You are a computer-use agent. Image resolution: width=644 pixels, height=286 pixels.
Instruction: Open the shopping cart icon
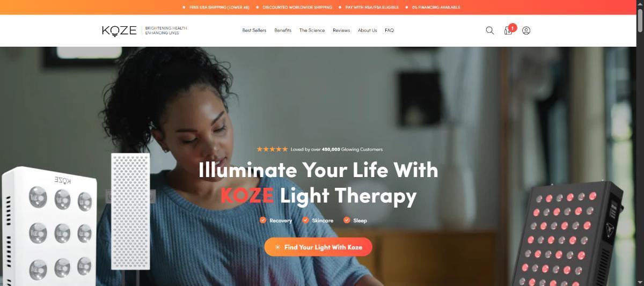point(508,31)
